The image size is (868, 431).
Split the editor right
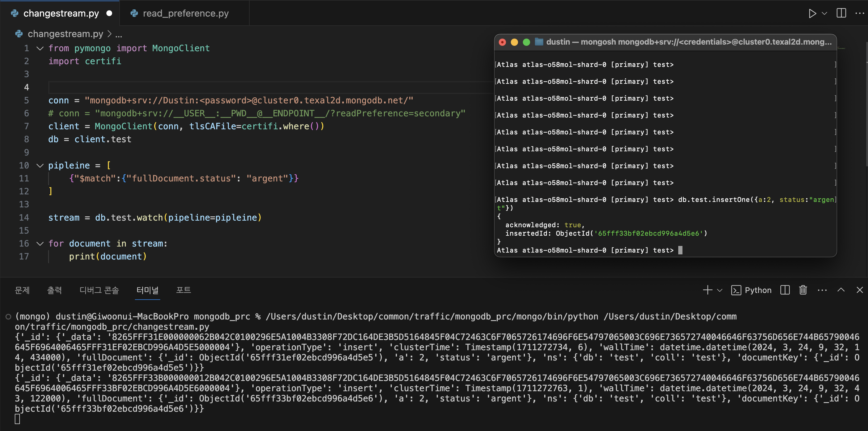tap(841, 14)
